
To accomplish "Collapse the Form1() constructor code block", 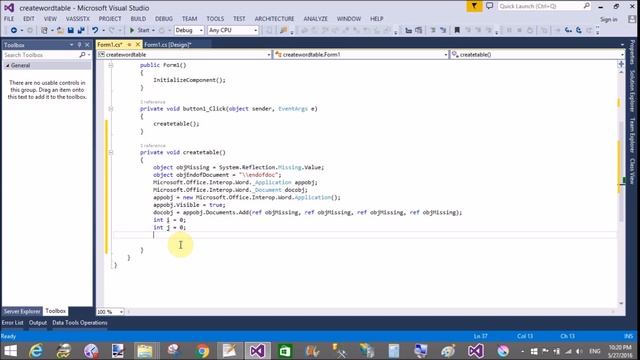I will [x=111, y=65].
